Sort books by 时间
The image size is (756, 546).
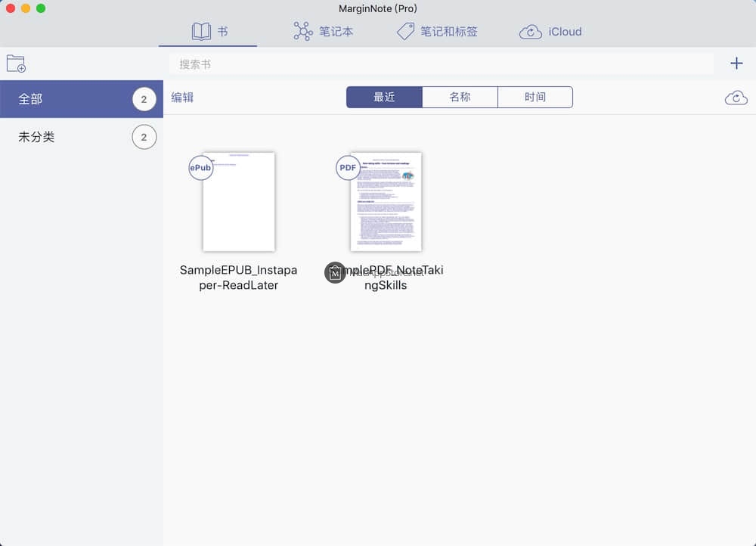[534, 98]
